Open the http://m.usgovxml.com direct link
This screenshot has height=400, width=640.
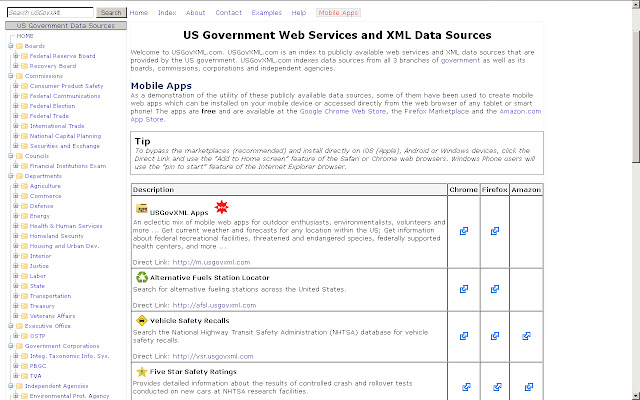coord(211,262)
